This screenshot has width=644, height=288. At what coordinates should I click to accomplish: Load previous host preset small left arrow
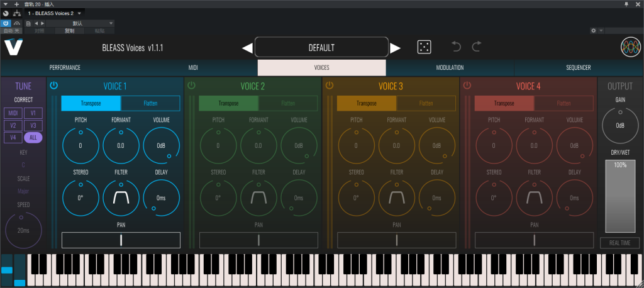coord(36,23)
